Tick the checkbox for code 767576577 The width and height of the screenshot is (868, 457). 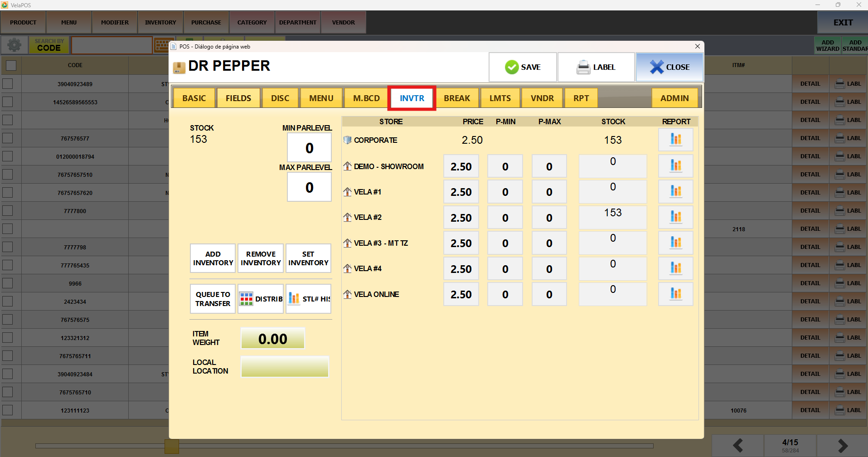tap(8, 138)
